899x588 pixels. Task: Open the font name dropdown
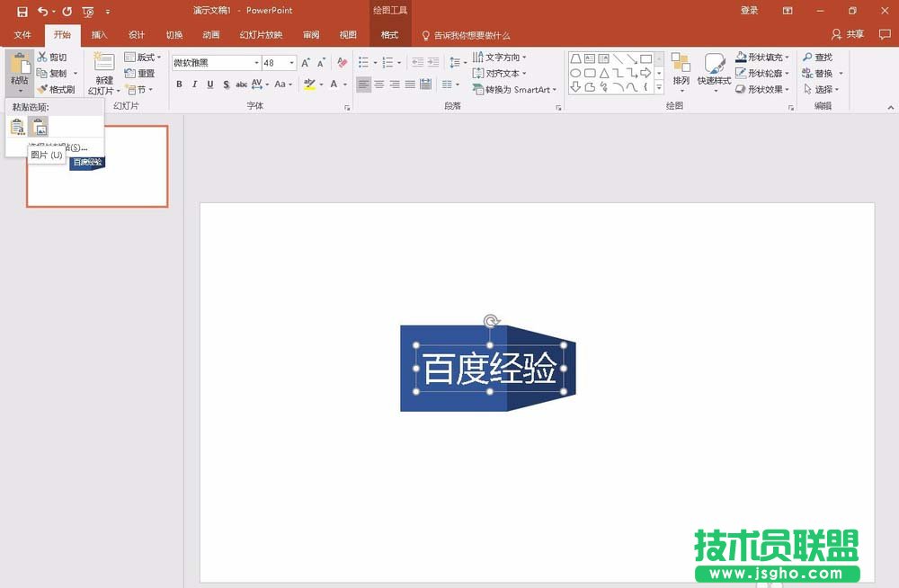tap(257, 62)
